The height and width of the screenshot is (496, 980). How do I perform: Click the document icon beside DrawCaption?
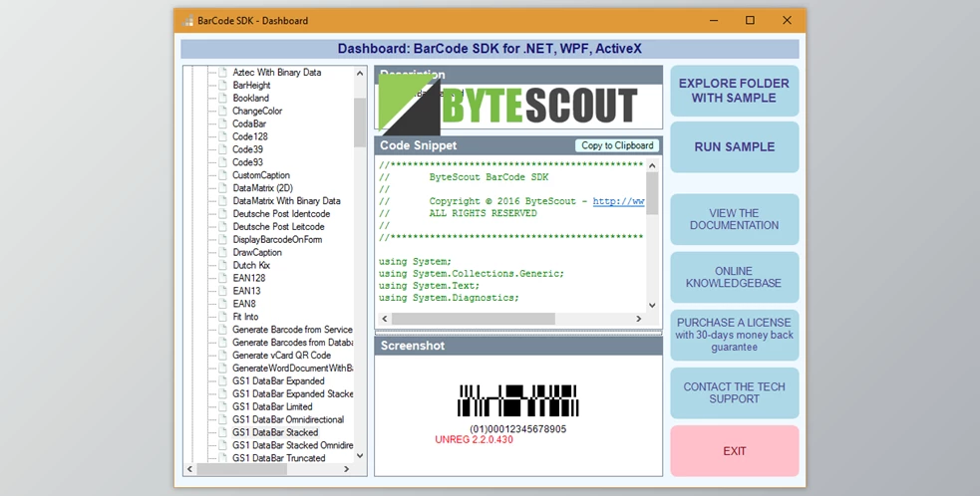(222, 252)
